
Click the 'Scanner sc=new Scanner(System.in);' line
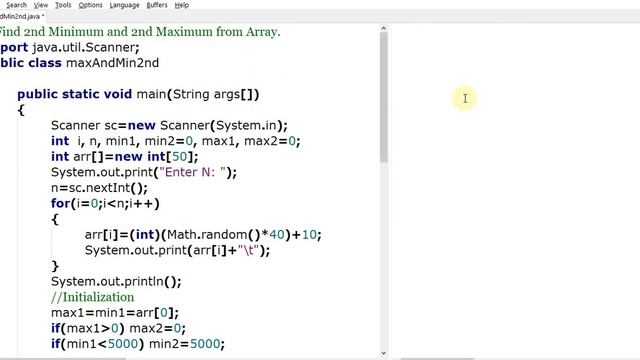coord(169,126)
